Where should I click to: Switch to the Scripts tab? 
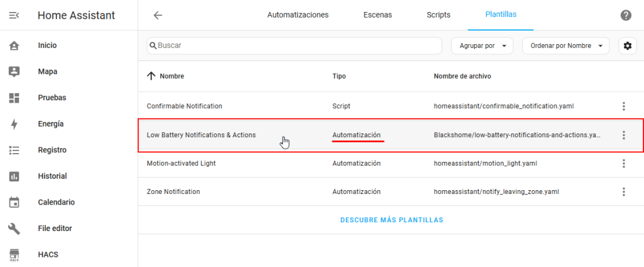pyautogui.click(x=438, y=15)
